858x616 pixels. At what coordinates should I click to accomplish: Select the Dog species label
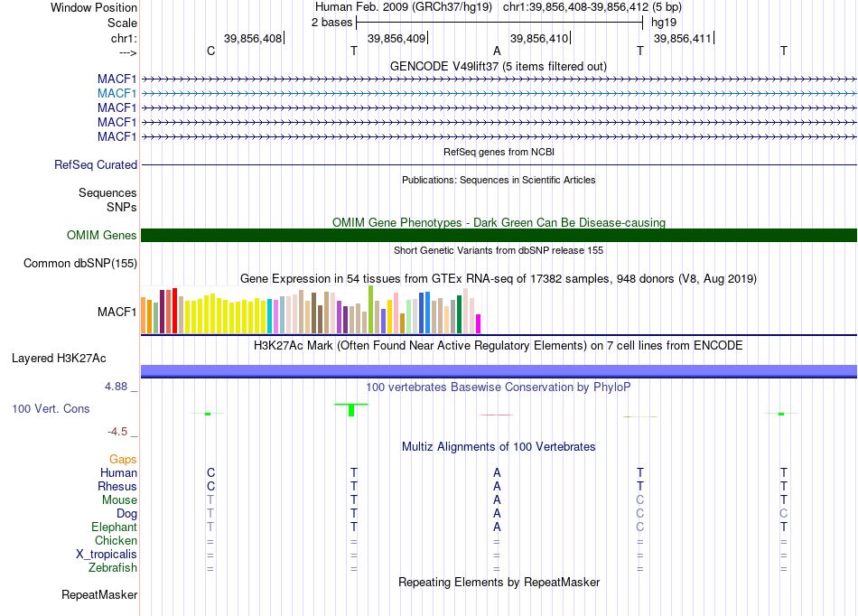126,514
